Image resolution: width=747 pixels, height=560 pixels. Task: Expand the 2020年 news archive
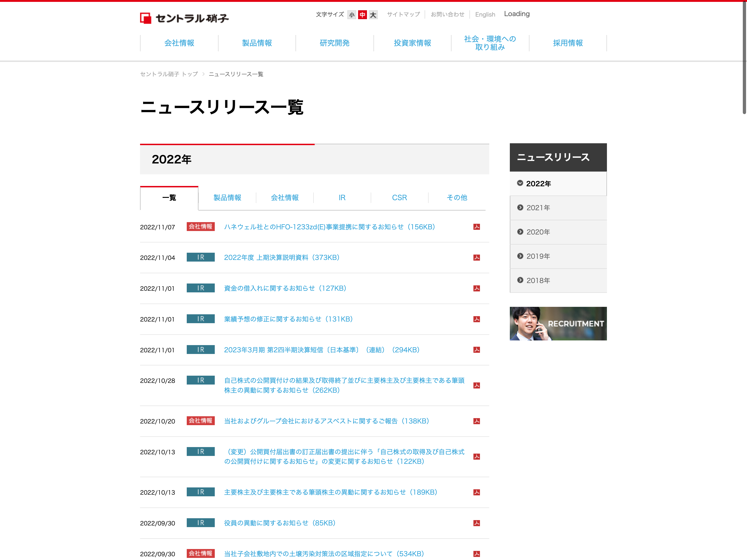(x=538, y=232)
